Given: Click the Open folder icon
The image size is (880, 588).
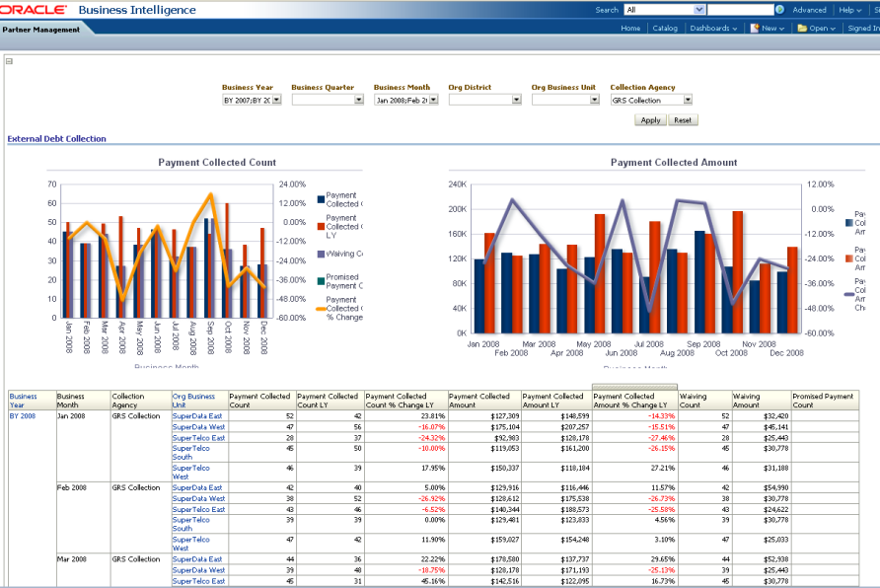Looking at the screenshot, I should click(x=802, y=28).
